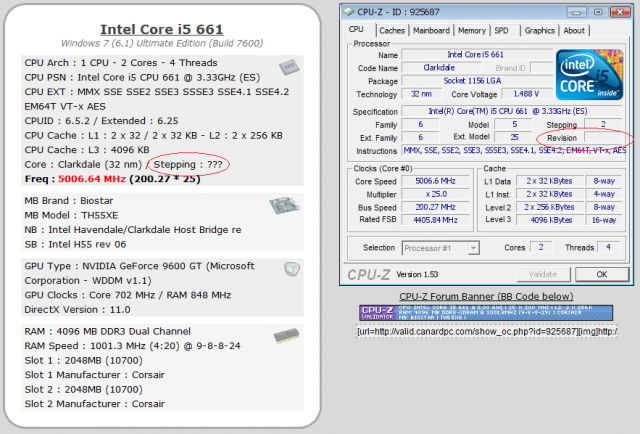Click the GPU icon beside GPU Type
The height and width of the screenshot is (434, 640).
pos(292,269)
